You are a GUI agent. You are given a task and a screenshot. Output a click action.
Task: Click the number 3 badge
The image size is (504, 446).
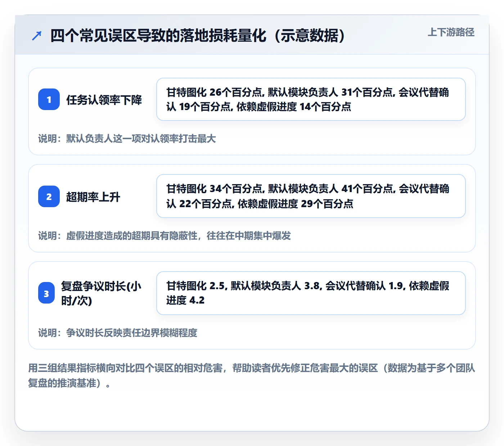click(46, 293)
